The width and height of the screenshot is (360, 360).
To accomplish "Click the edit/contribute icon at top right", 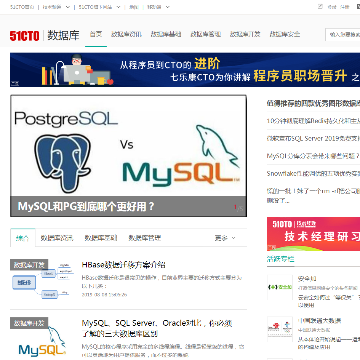I will [x=320, y=6].
